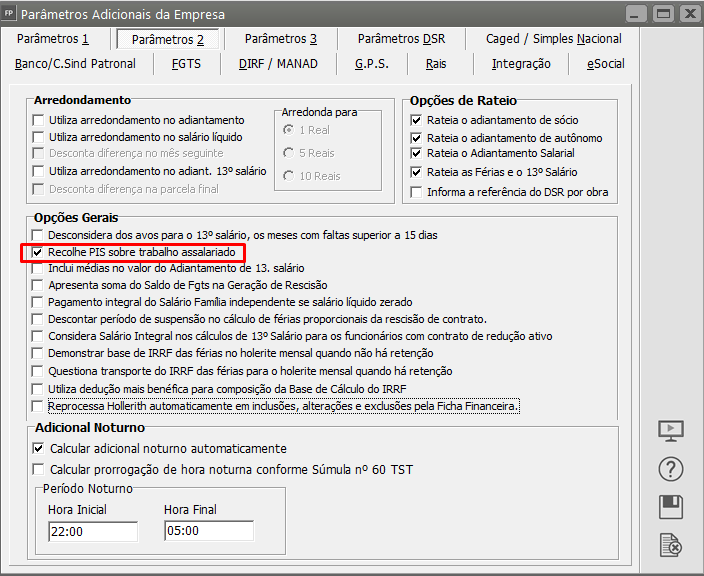Click the FP application icon in title bar
704x576 pixels.
point(10,14)
